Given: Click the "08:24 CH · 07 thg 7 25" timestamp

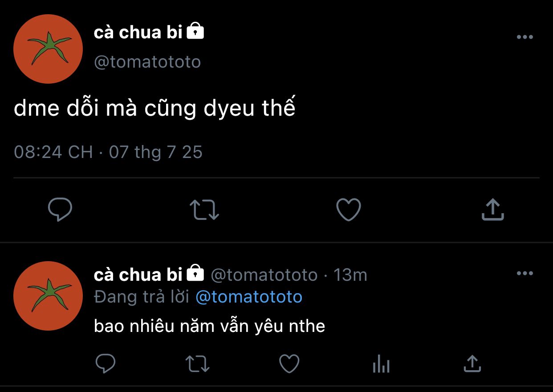Looking at the screenshot, I should 108,152.
